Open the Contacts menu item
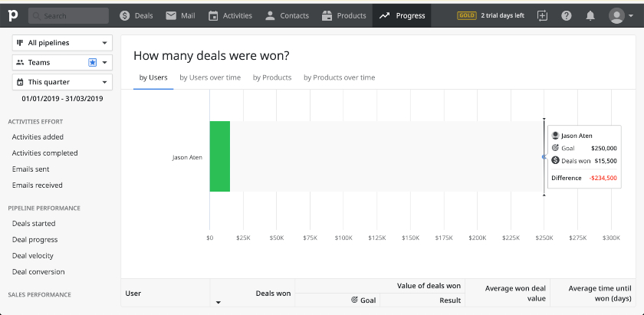This screenshot has width=644, height=315. tap(287, 15)
